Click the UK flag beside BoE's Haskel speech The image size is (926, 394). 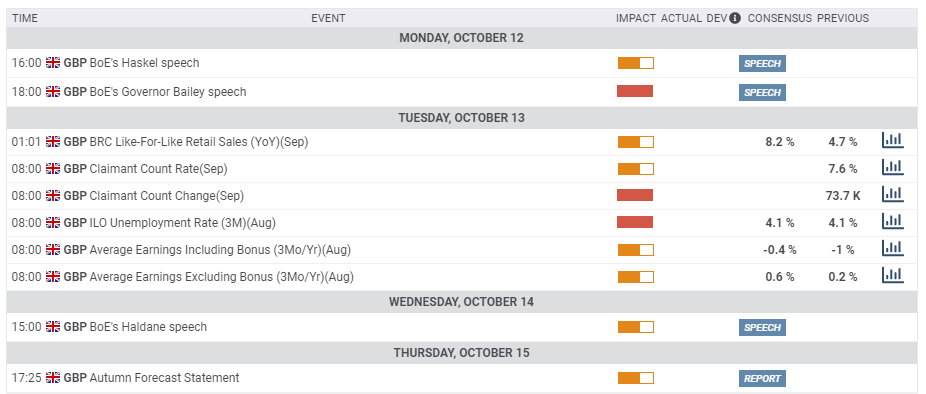(53, 63)
